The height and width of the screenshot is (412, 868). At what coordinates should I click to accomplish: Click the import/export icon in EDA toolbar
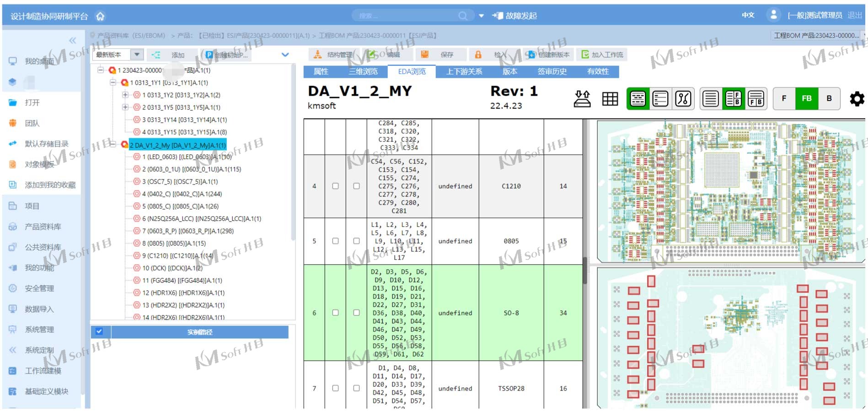(582, 98)
